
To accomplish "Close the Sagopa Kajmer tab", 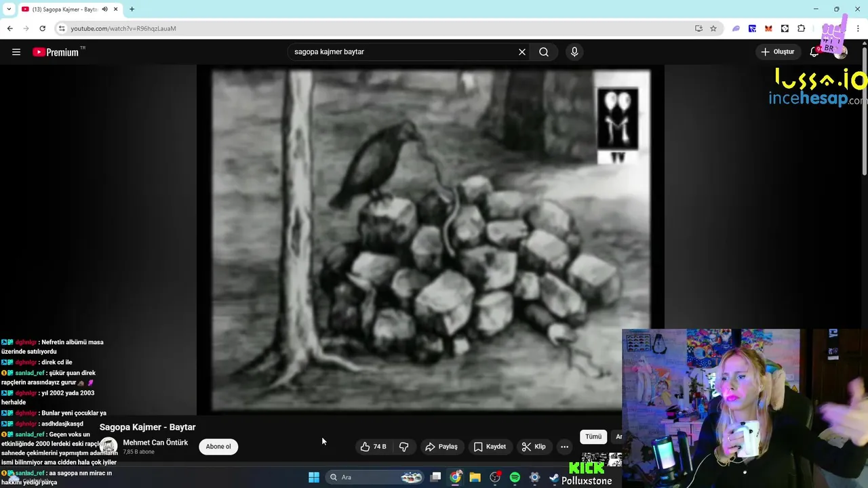I will [116, 9].
